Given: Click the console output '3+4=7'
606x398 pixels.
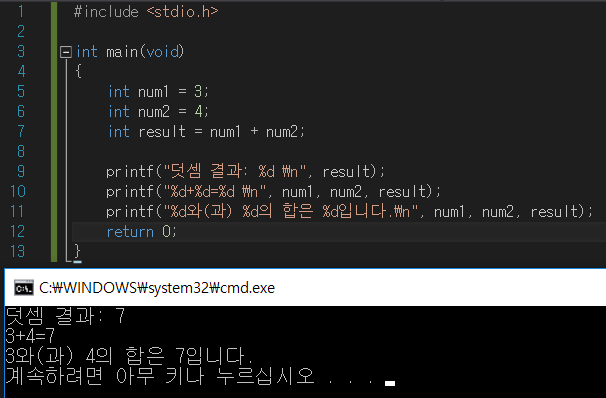Looking at the screenshot, I should pyautogui.click(x=30, y=336).
